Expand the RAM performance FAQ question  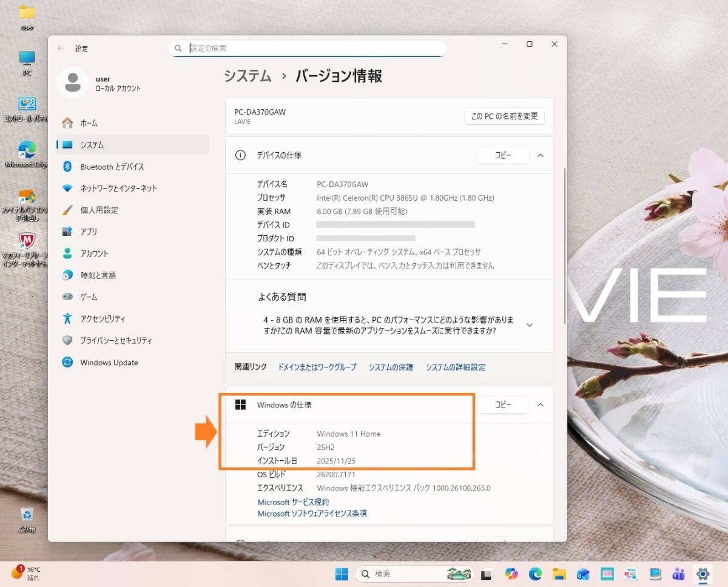[x=529, y=325]
